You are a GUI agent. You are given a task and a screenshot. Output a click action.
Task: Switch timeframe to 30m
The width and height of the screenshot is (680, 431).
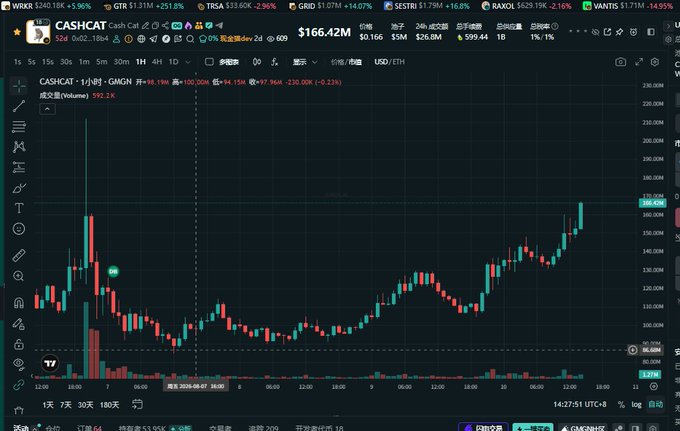coord(121,62)
